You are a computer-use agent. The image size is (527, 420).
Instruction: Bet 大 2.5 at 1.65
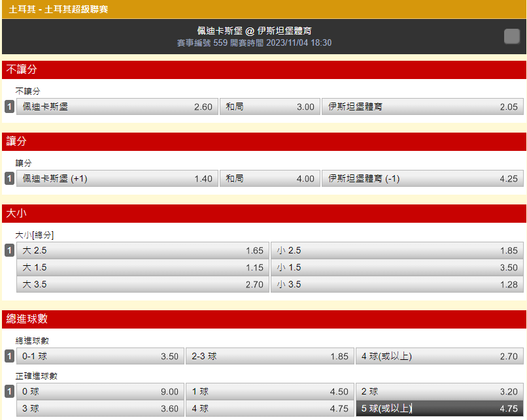(x=143, y=250)
